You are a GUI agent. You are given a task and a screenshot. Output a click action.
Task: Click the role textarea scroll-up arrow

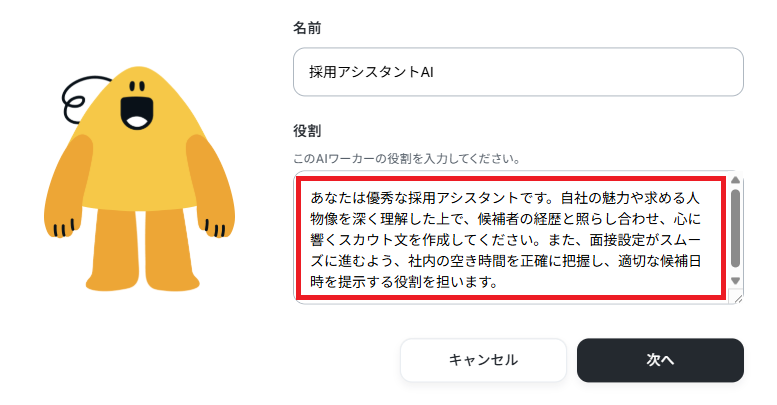[735, 180]
